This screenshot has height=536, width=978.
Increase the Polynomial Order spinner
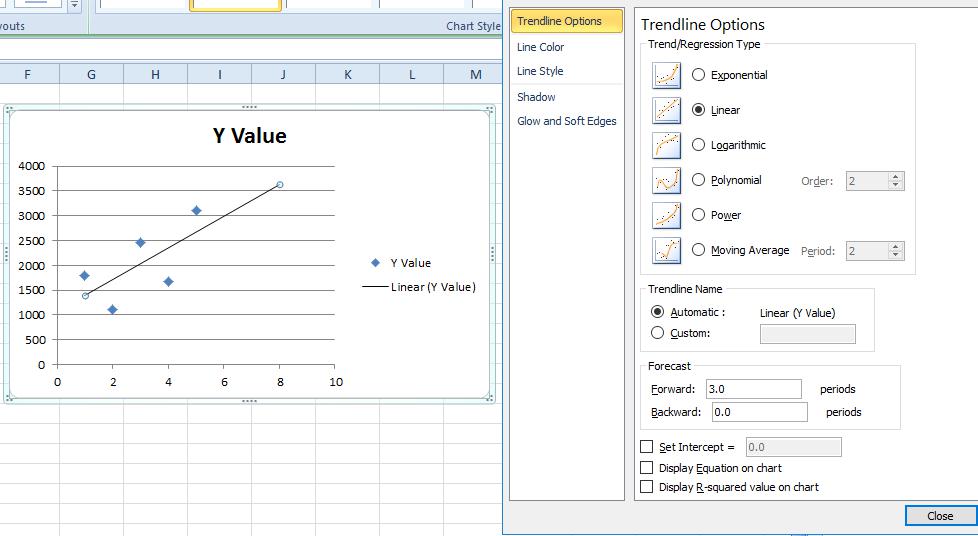896,177
